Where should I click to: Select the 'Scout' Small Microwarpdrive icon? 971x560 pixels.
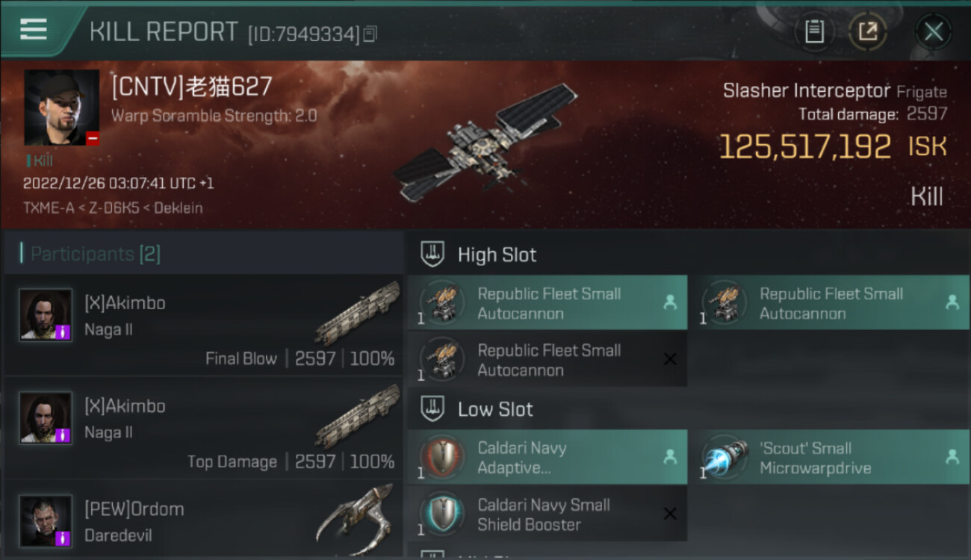tap(725, 457)
